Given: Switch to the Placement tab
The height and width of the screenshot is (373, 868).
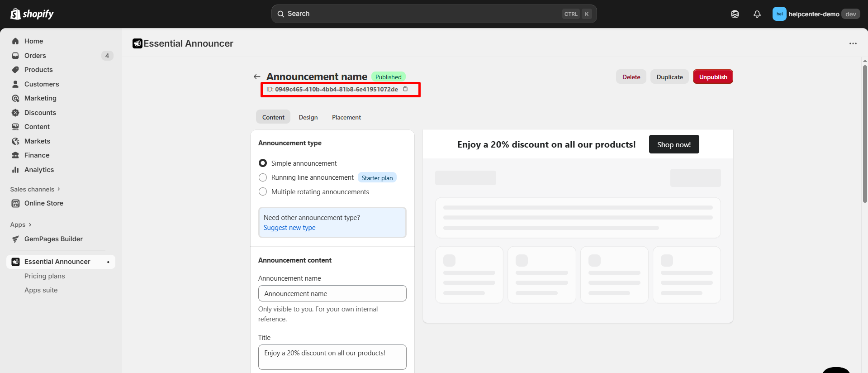Looking at the screenshot, I should pyautogui.click(x=346, y=117).
